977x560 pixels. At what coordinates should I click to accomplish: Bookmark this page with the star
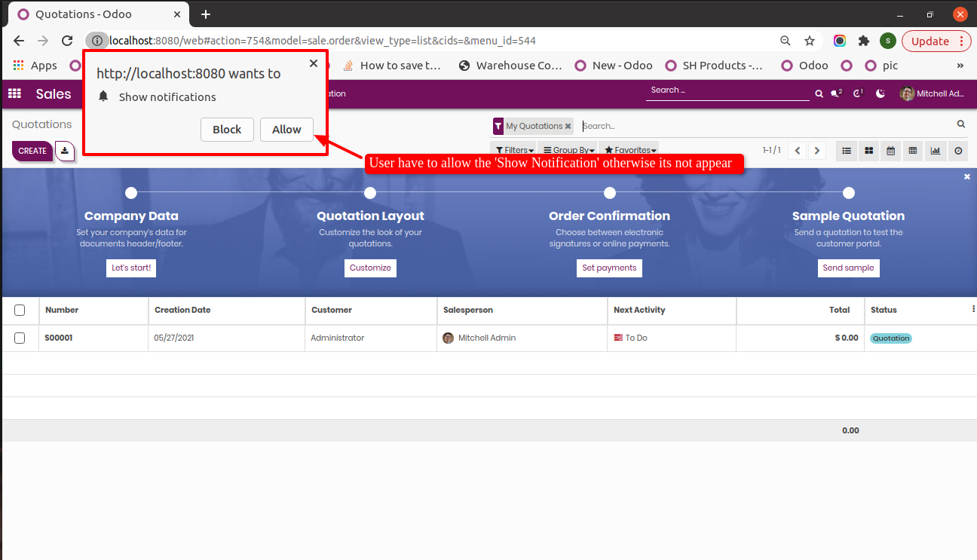pyautogui.click(x=810, y=41)
